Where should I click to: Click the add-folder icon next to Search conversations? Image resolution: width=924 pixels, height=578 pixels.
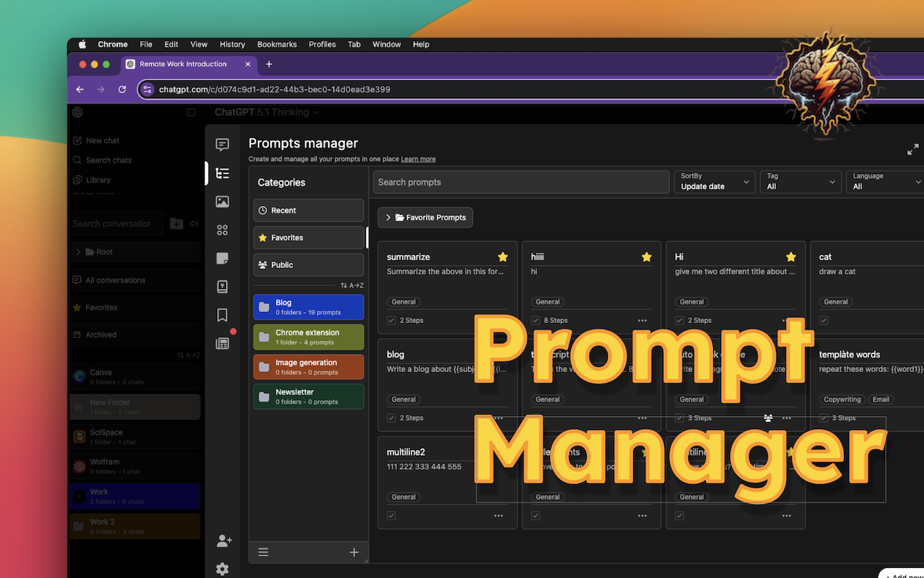[x=176, y=224]
